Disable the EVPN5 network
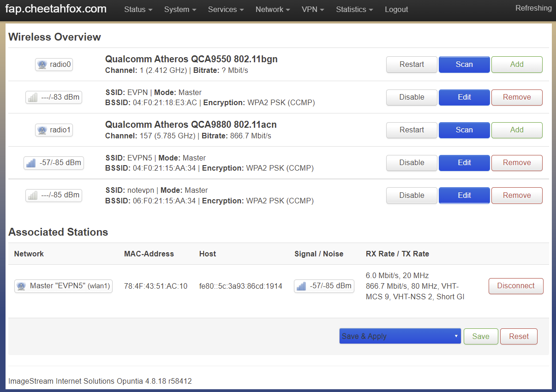 point(412,163)
